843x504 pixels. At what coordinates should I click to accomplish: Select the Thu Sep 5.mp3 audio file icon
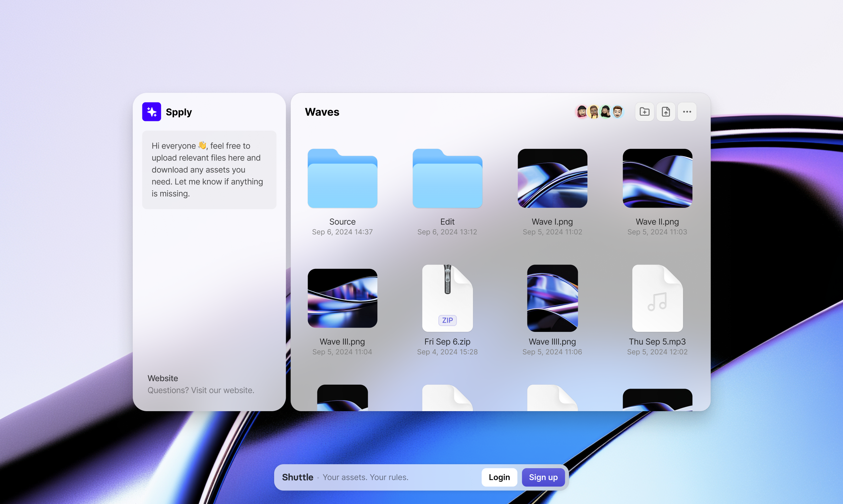point(657,298)
